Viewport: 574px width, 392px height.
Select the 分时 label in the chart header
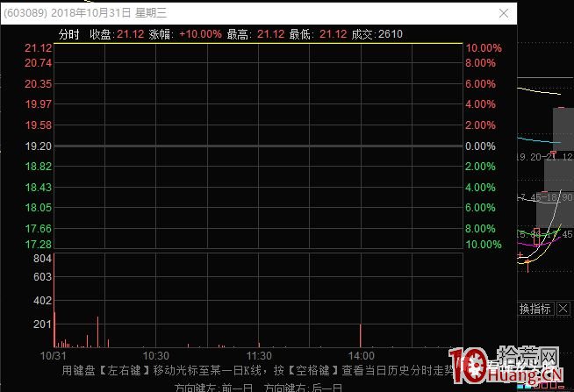68,34
